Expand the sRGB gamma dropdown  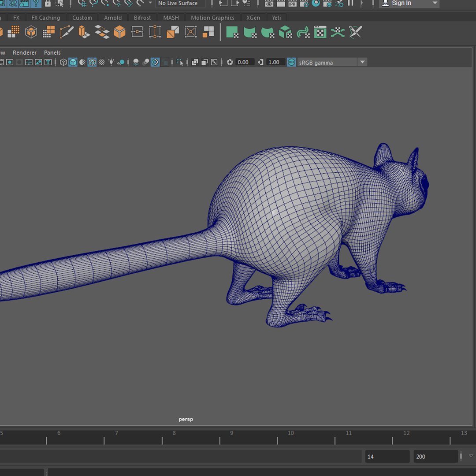362,62
